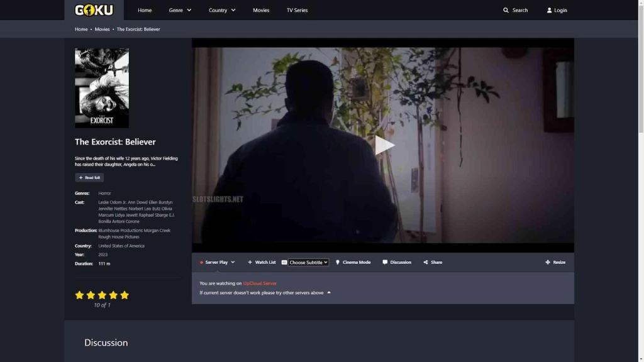
Task: Click The Exorcist: Believer title heading
Action: [x=115, y=141]
